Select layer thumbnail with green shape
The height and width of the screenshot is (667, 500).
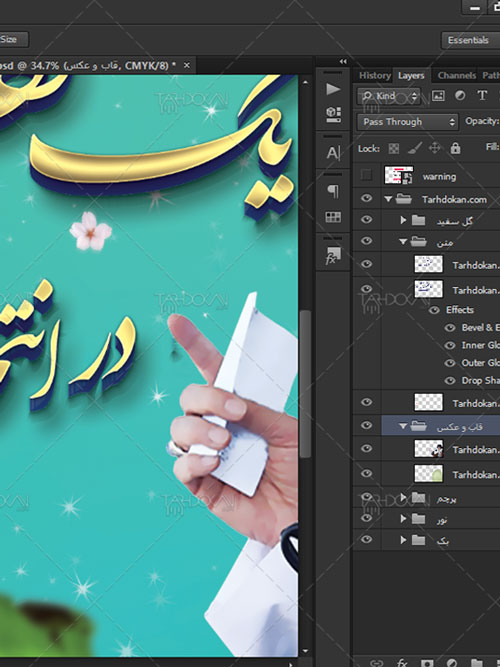coord(429,473)
